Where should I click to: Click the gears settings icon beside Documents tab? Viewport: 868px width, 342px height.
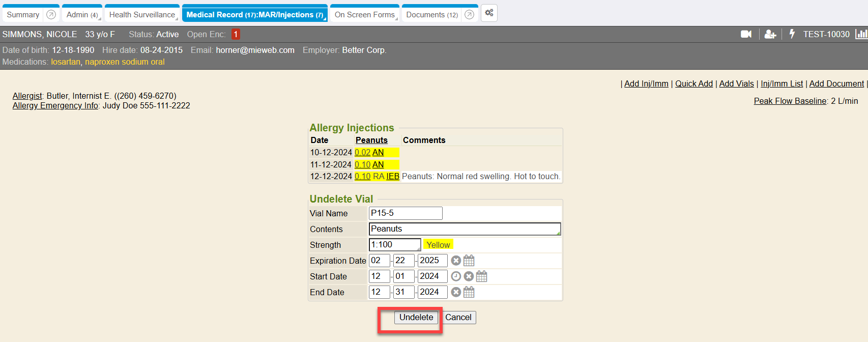[489, 13]
